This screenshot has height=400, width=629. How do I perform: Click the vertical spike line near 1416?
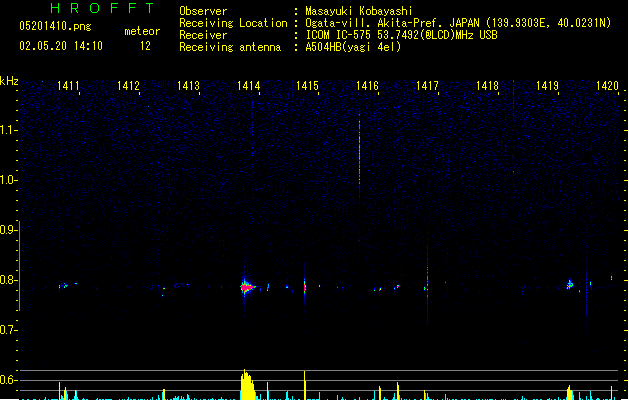[x=359, y=152]
